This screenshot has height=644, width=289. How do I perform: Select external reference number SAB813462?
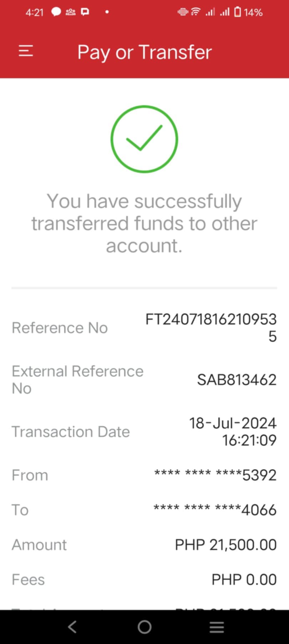click(x=237, y=380)
